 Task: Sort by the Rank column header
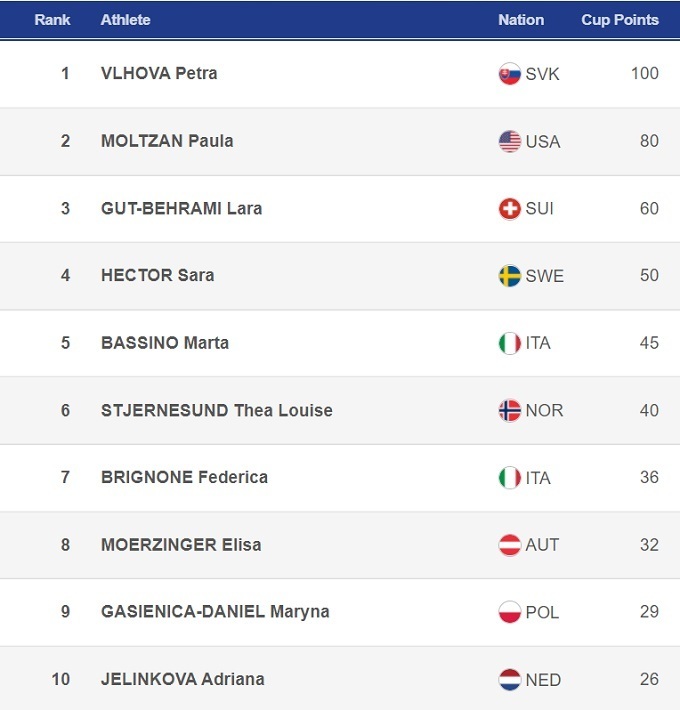[52, 20]
